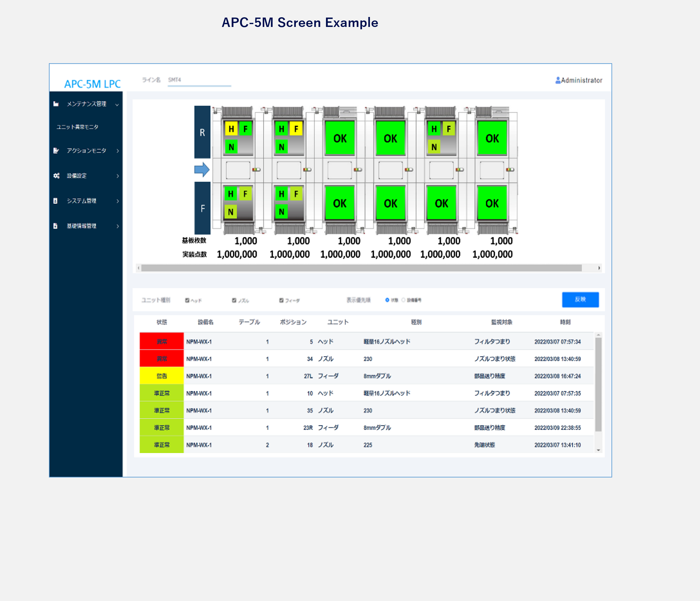Click the アクションモニタ sidebar icon
The width and height of the screenshot is (700, 601).
click(x=56, y=150)
